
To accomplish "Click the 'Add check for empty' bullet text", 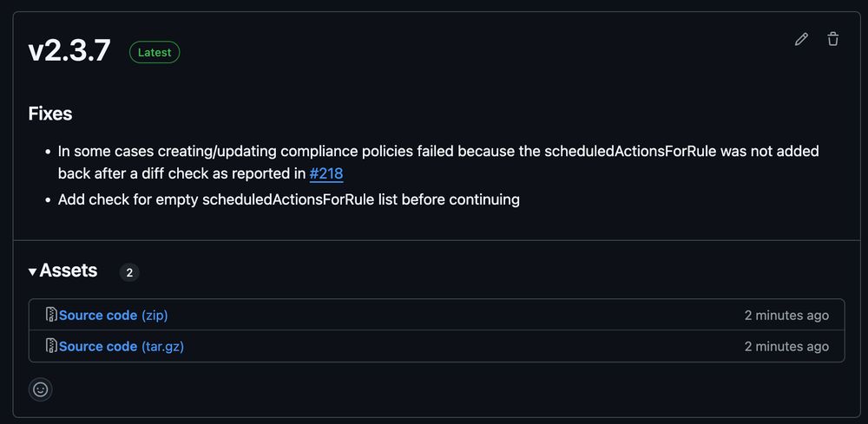I will [289, 199].
